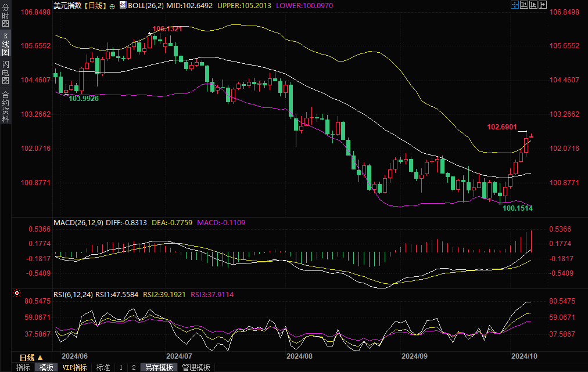588x372 pixels.
Task: Open the VIP指标 tab
Action: [75, 367]
